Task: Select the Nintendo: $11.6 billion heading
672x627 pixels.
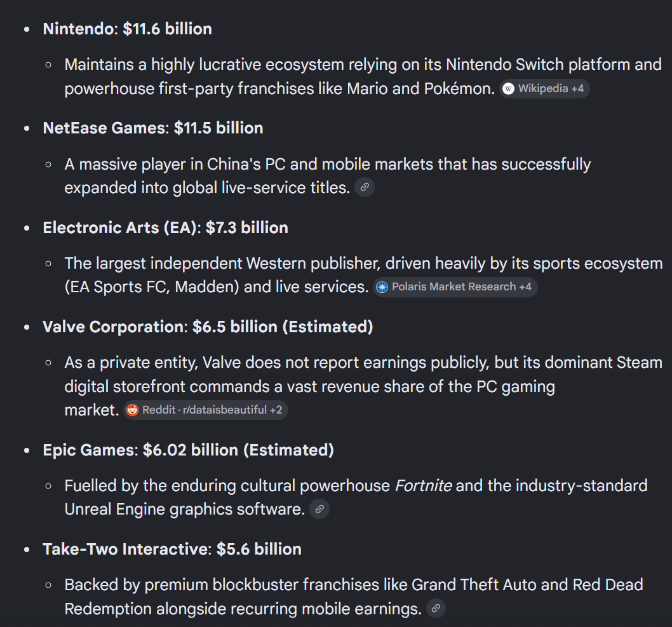Action: pos(127,29)
